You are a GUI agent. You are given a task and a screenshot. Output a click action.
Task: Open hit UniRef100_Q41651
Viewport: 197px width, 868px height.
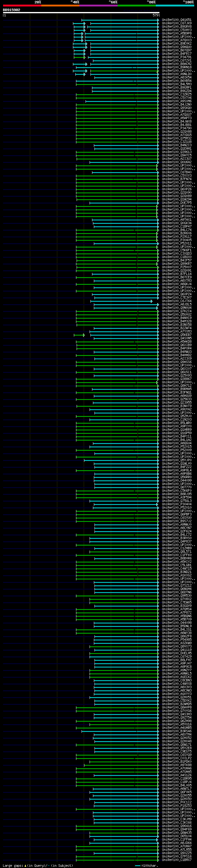[176, 20]
